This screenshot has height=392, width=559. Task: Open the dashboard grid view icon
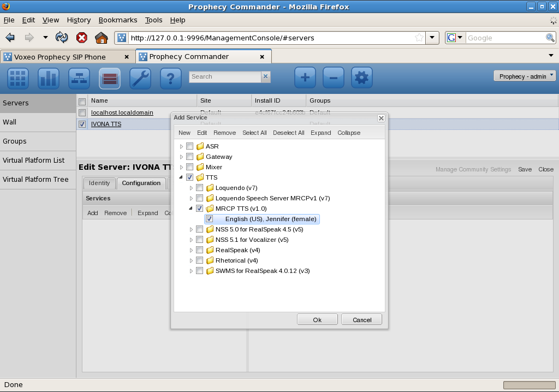[18, 78]
